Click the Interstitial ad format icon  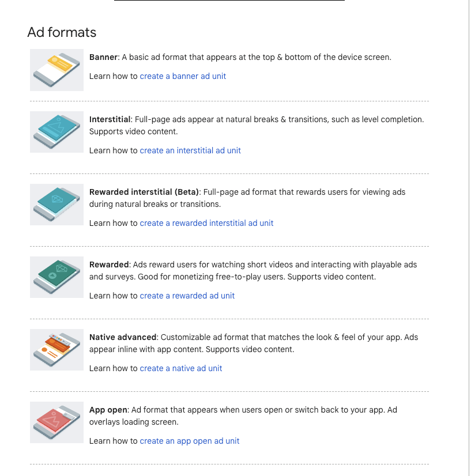click(x=56, y=132)
